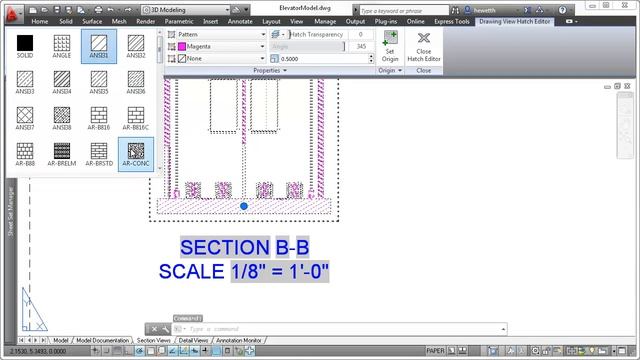Image resolution: width=640 pixels, height=360 pixels.
Task: Toggle the Snap Mode status bar button
Action: click(107, 351)
